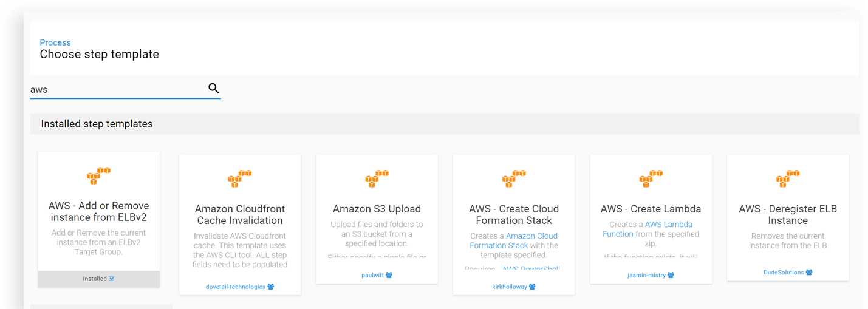
Task: Click the search magnifier icon
Action: click(213, 88)
